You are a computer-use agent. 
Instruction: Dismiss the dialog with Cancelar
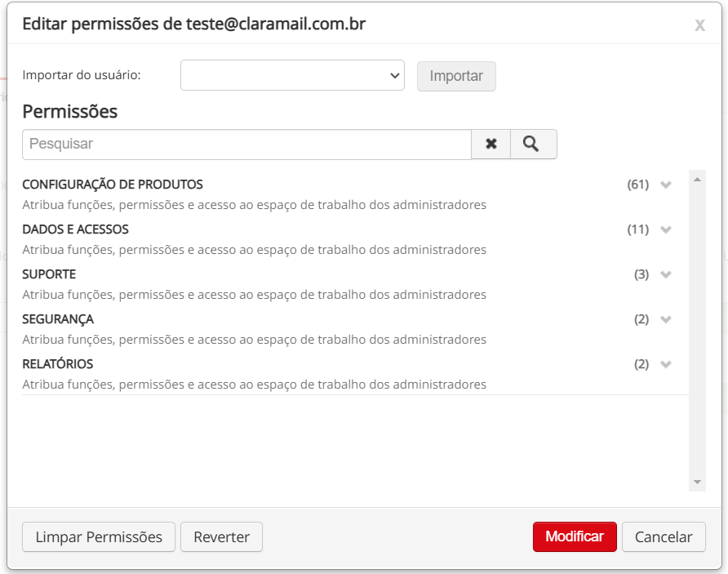pos(664,537)
